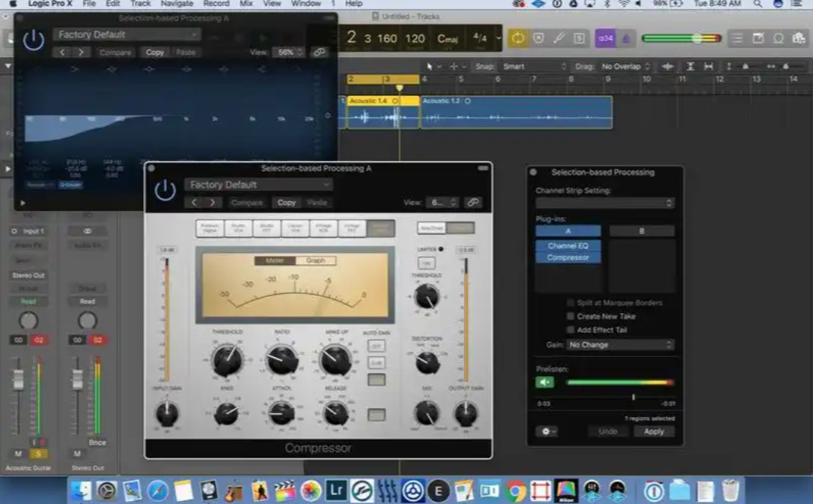Enable the Create New Take checkbox
The width and height of the screenshot is (813, 504).
pos(570,316)
